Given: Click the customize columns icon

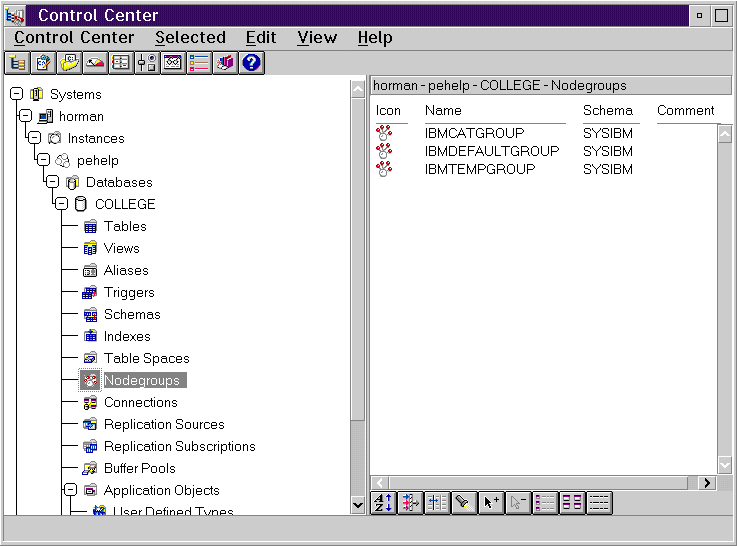Looking at the screenshot, I should click(437, 503).
